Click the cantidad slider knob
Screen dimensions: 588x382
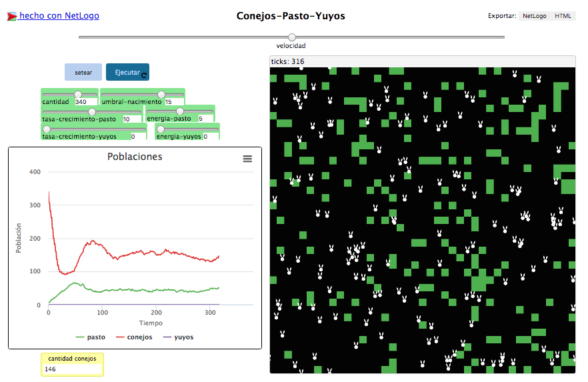pyautogui.click(x=78, y=95)
